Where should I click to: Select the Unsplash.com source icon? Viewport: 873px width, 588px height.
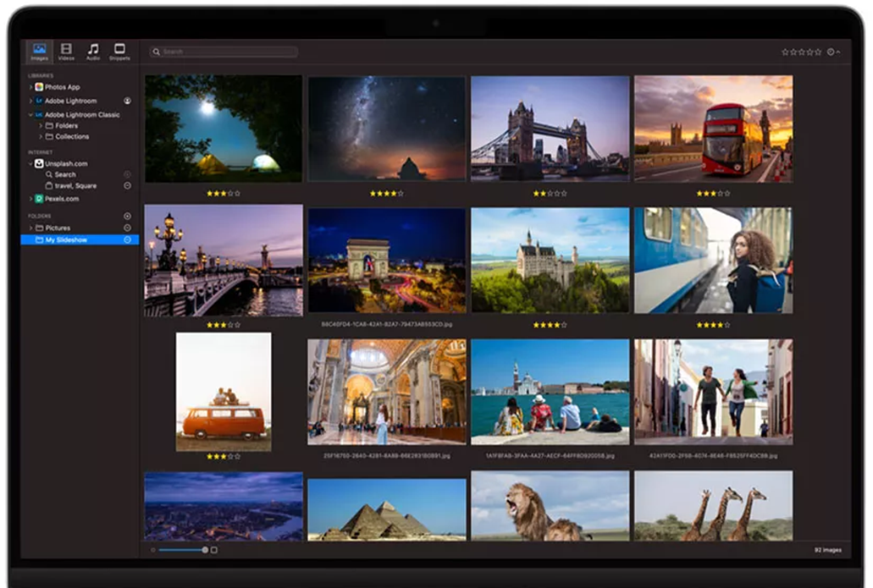point(39,163)
